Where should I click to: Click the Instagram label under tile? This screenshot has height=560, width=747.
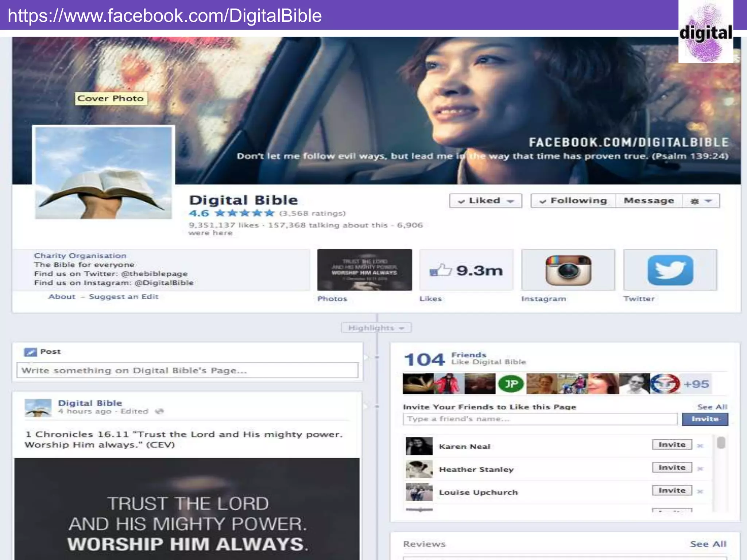tap(543, 299)
